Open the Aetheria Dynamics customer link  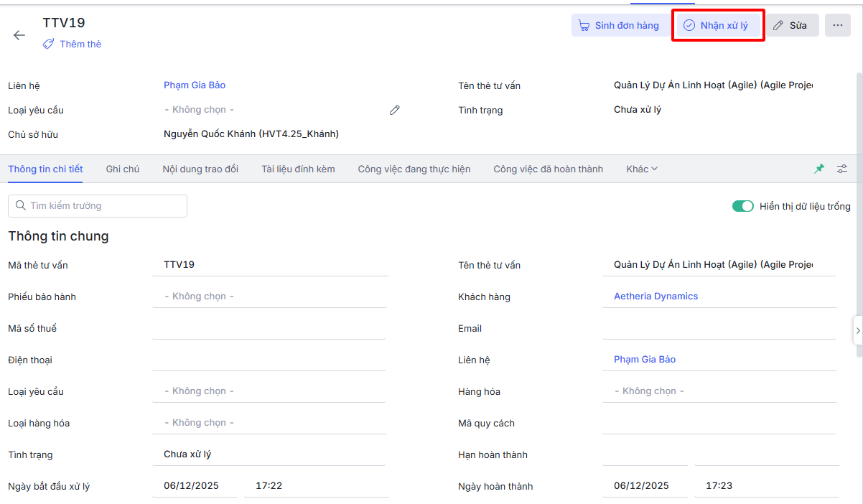tap(656, 297)
